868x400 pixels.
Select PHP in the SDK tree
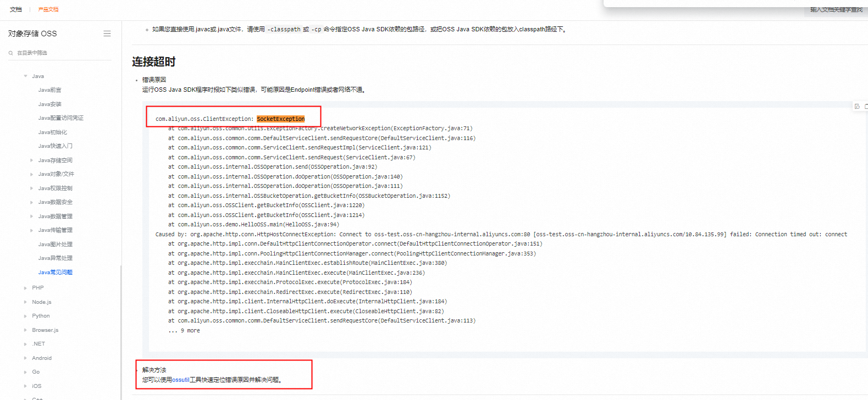click(38, 288)
